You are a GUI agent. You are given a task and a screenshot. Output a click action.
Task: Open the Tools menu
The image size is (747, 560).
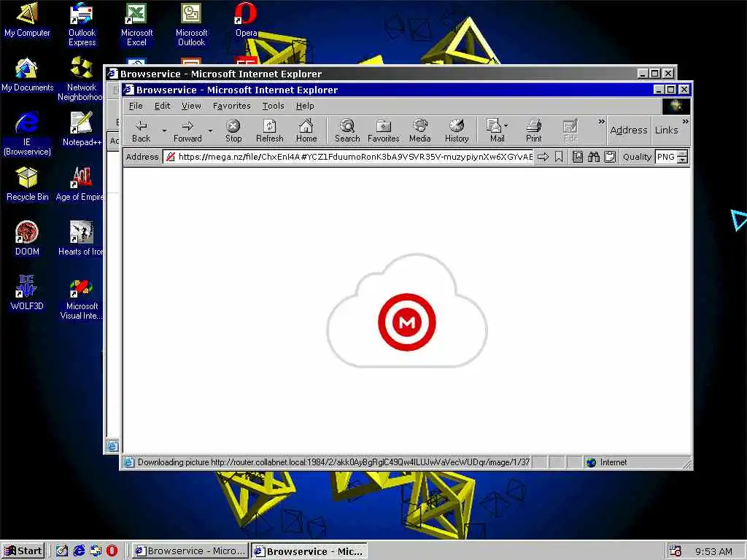273,106
